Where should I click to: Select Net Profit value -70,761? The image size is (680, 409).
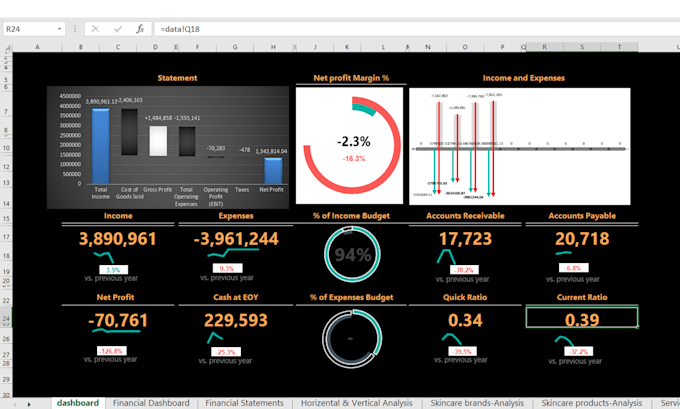point(118,321)
